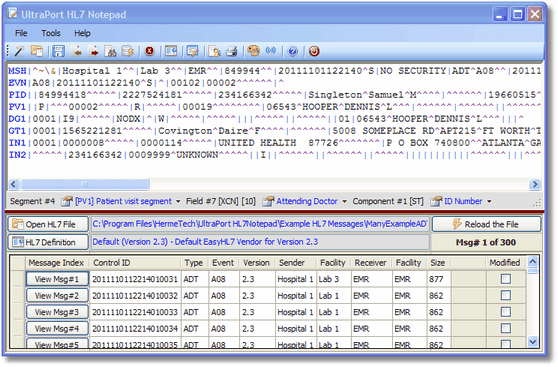Open the Tools menu
The width and height of the screenshot is (558, 367).
tap(51, 33)
